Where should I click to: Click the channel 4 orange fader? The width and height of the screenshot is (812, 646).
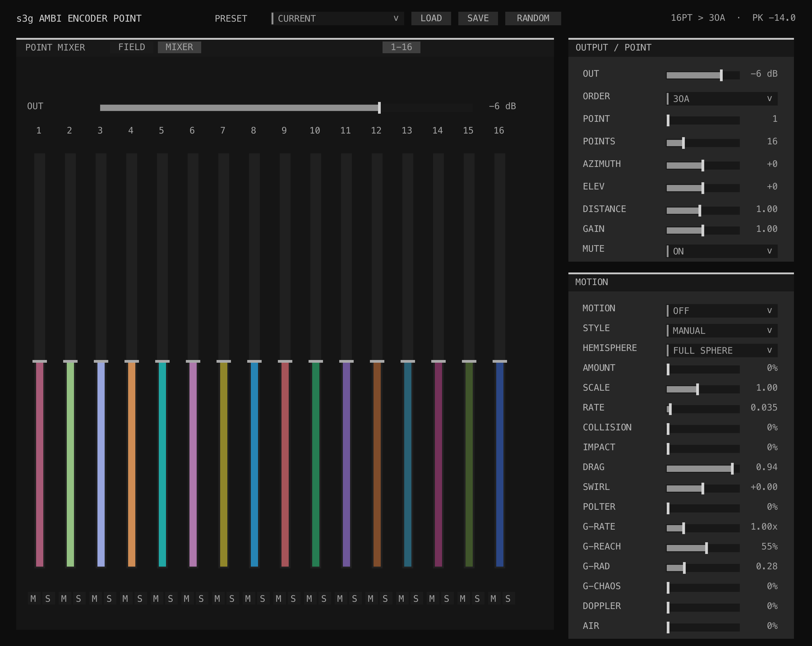pyautogui.click(x=132, y=361)
